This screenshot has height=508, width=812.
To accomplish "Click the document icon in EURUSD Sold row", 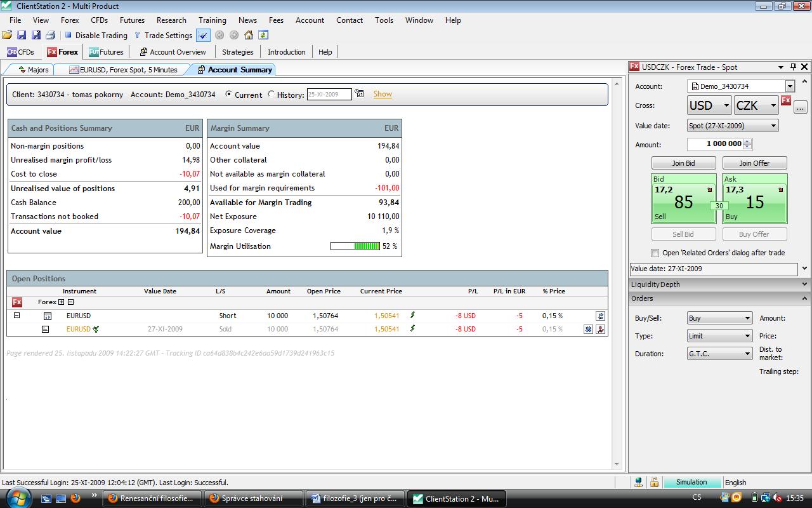I will pos(45,329).
